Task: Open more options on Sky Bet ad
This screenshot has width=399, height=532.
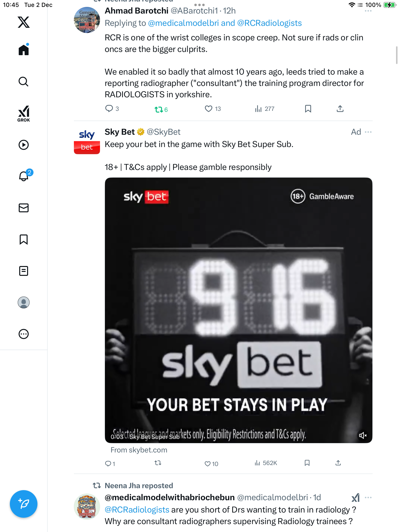Action: point(368,132)
